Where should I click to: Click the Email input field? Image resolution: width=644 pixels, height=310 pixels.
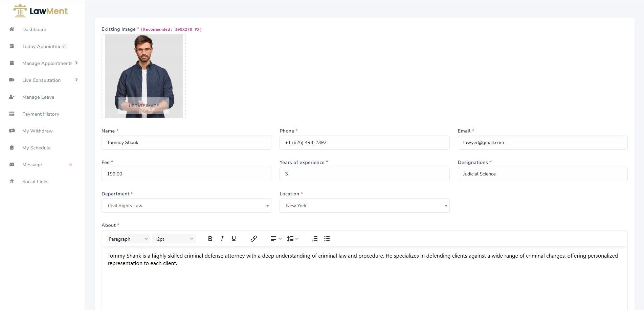[x=542, y=143]
